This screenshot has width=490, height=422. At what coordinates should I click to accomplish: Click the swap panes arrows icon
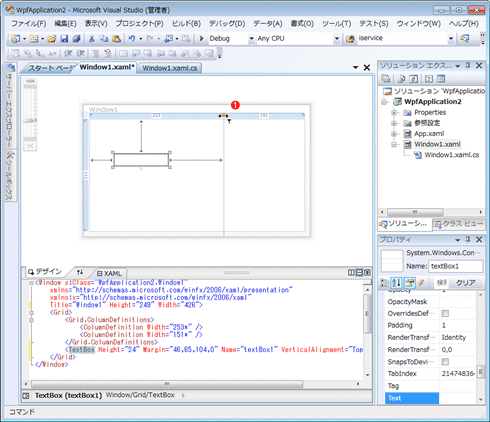tap(80, 272)
